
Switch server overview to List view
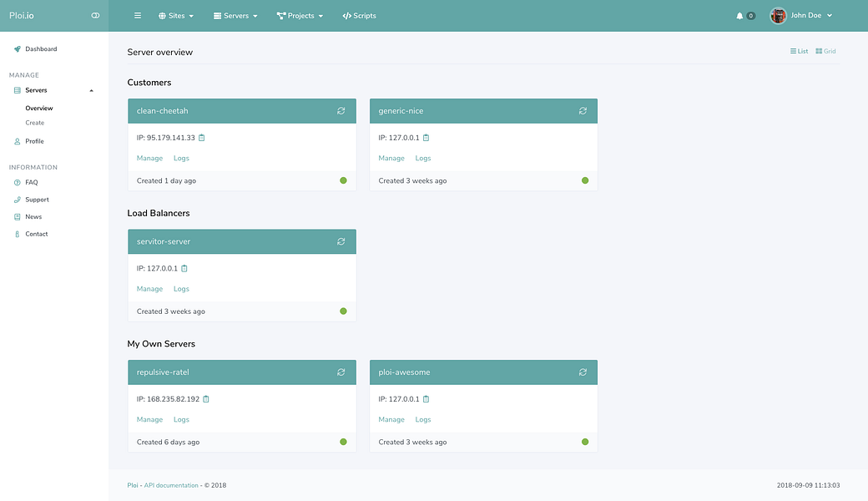pos(798,51)
